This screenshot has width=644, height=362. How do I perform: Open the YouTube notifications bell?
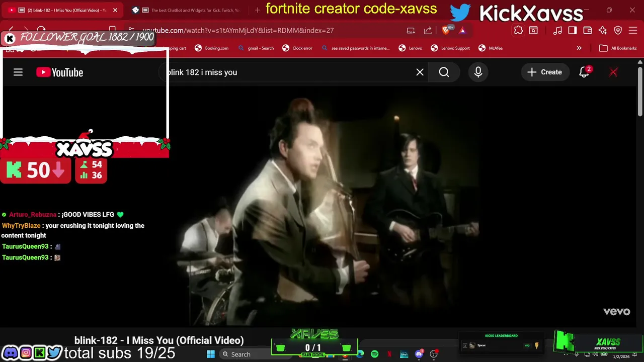(x=584, y=72)
